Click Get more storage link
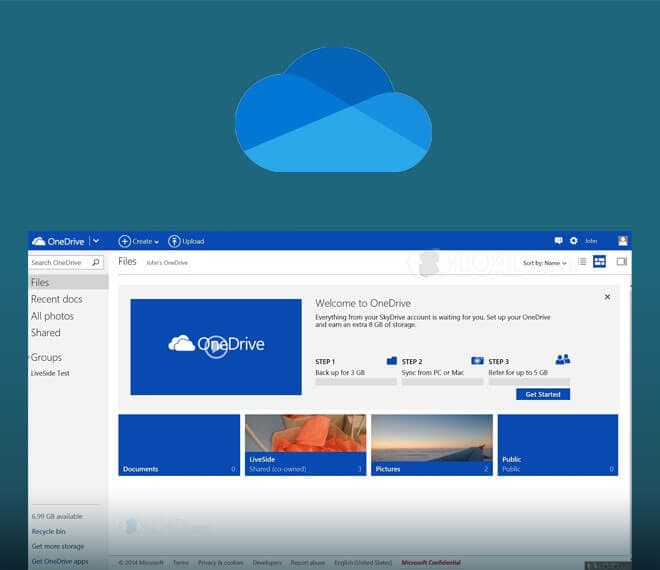Screen dimensions: 660x570 point(58,546)
